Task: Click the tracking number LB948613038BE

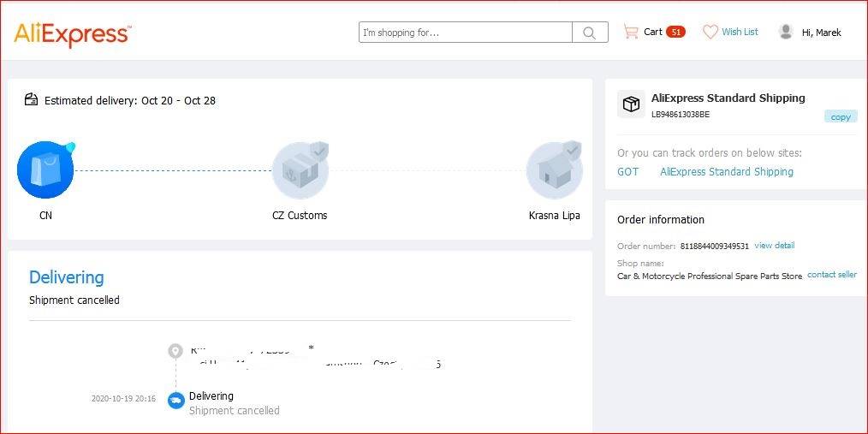Action: 681,115
